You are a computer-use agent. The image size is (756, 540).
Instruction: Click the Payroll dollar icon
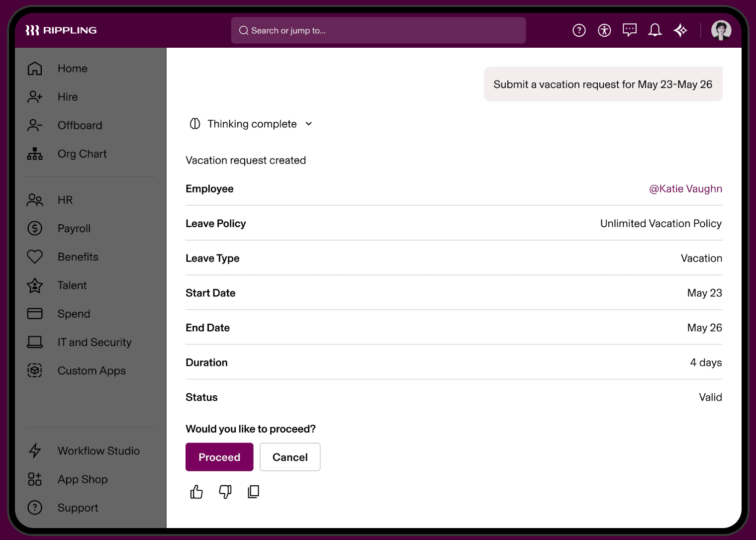tap(35, 228)
